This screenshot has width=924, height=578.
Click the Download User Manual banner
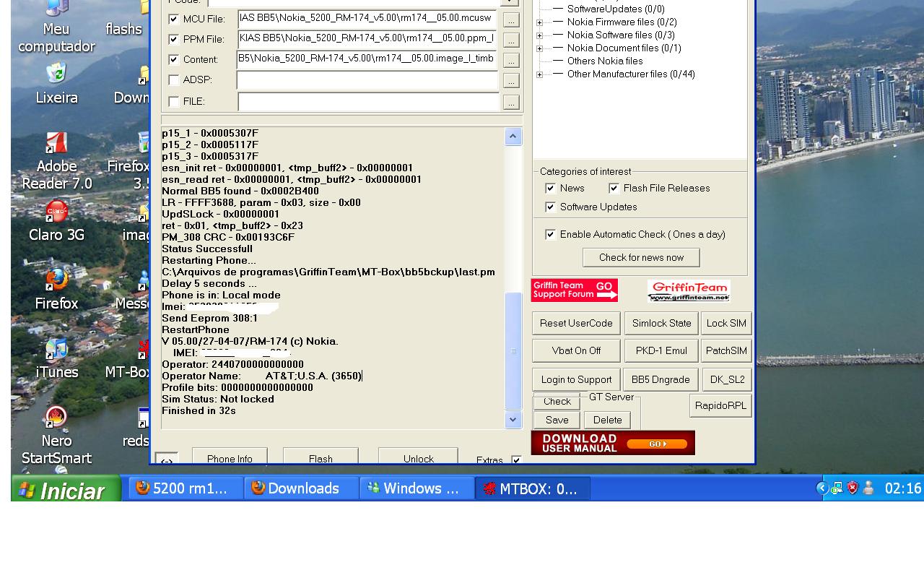(613, 443)
